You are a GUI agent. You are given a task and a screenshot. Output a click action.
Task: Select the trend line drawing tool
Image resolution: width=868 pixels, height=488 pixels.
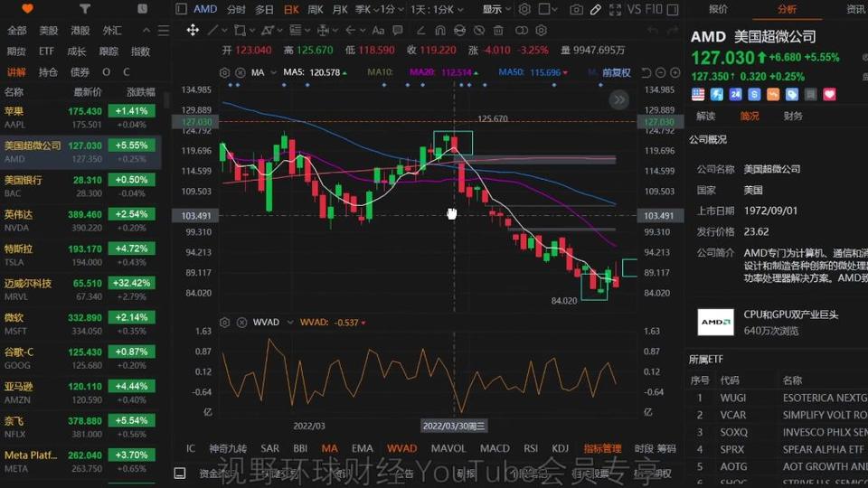click(x=212, y=30)
